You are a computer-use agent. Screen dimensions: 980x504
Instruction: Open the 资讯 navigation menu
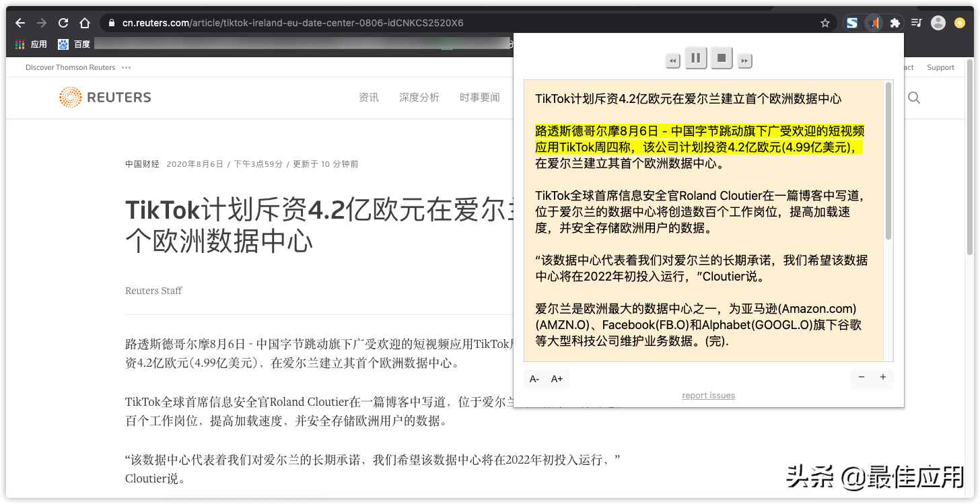point(369,98)
